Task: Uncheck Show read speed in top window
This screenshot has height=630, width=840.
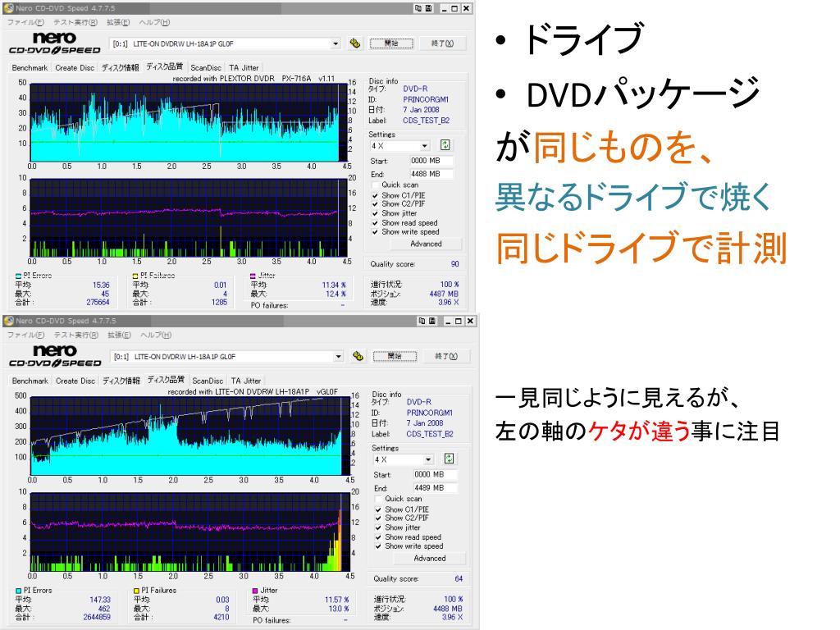Action: click(x=375, y=223)
